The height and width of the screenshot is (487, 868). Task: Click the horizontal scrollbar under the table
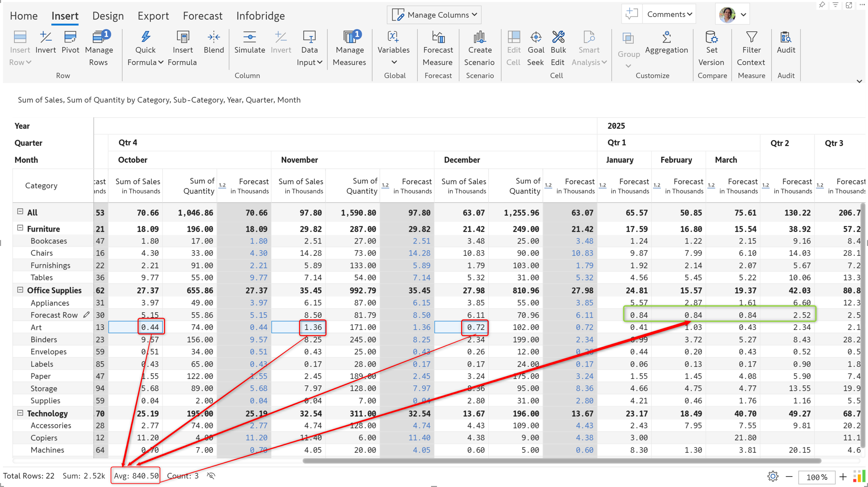click(562, 461)
